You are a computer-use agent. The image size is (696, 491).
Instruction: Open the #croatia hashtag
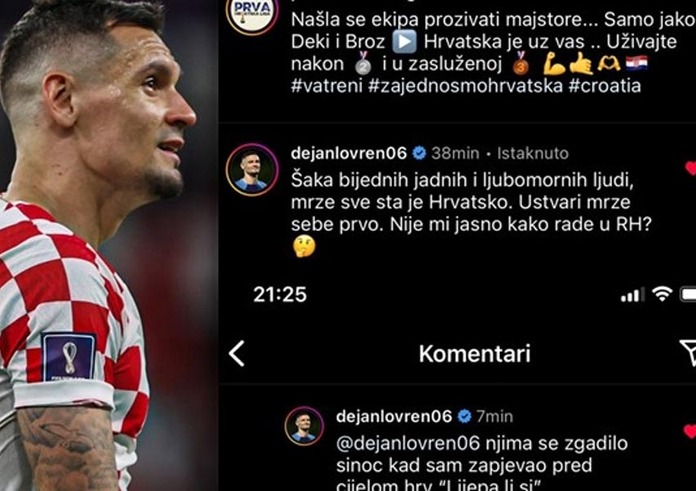tap(605, 85)
